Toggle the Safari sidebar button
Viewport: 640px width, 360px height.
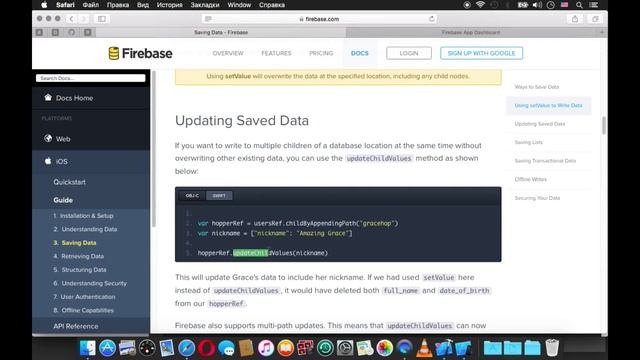(102, 19)
